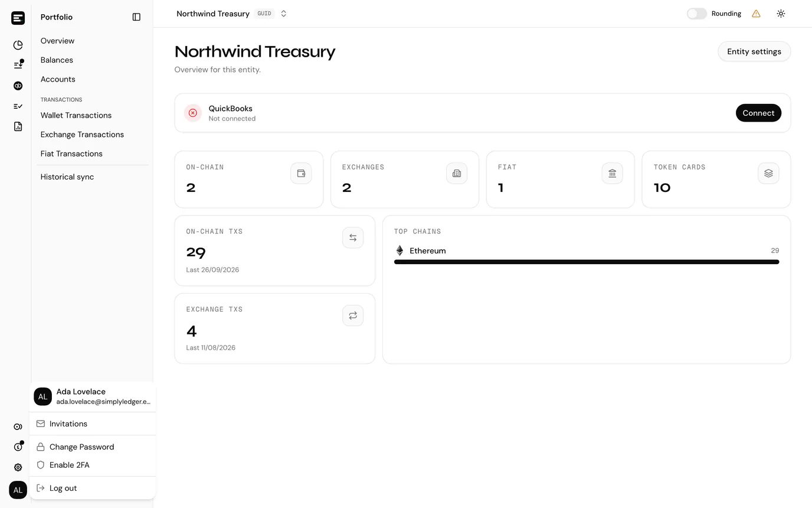Click the AL avatar to collapse user menu

pyautogui.click(x=18, y=490)
